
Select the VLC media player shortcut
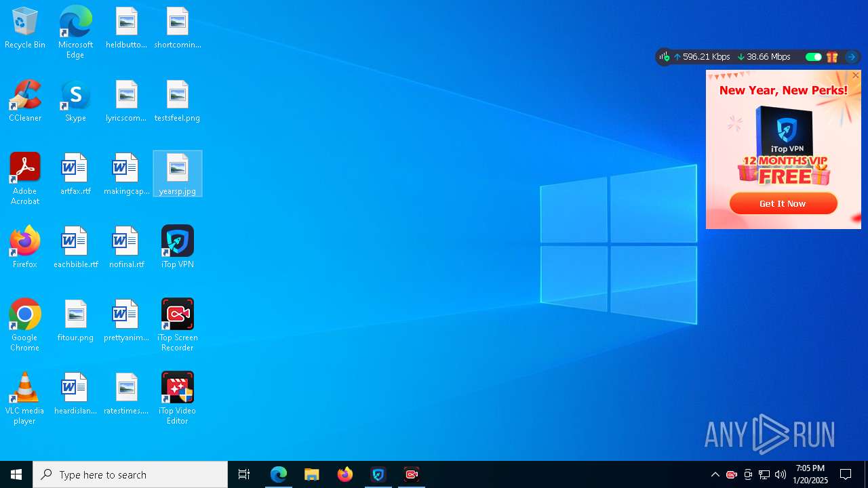tap(25, 399)
